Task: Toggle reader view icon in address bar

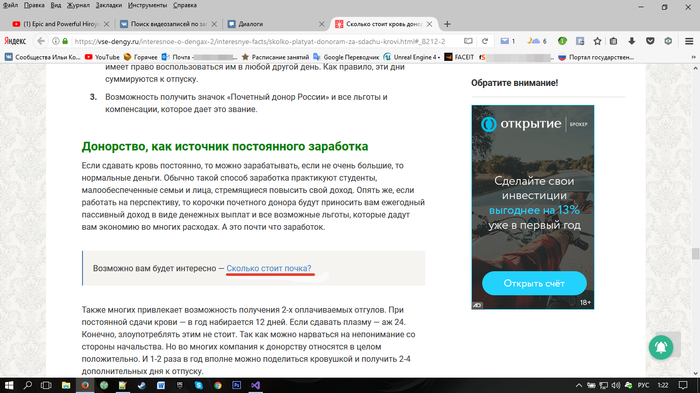Action: click(468, 41)
